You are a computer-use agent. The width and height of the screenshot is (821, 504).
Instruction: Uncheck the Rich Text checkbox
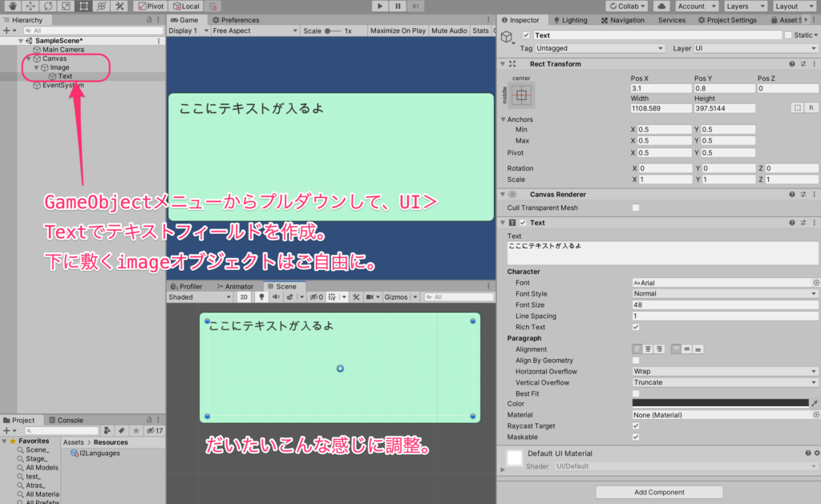636,327
